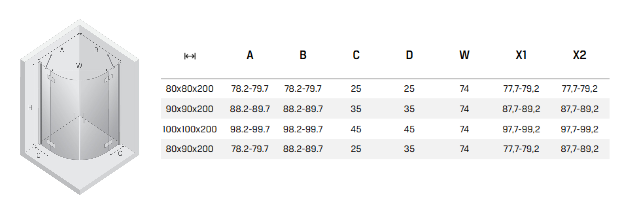The width and height of the screenshot is (644, 214).
Task: Select the 80x80x200 size row label
Action: click(x=189, y=89)
